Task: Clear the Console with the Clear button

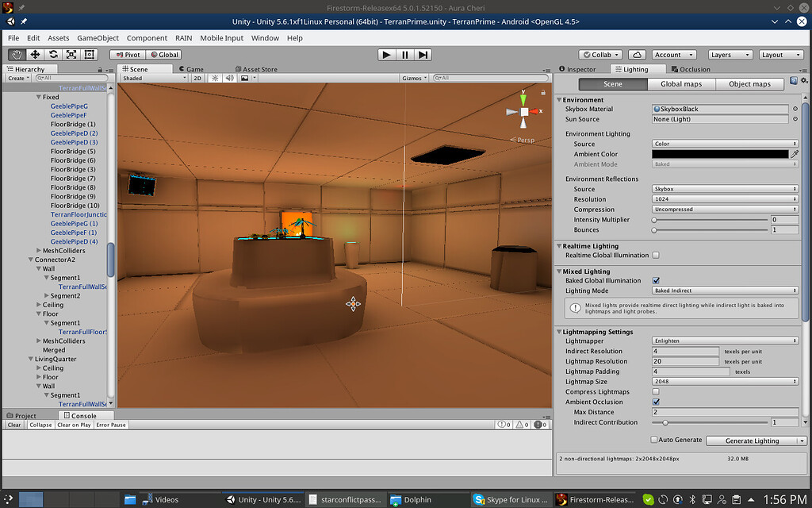Action: [x=13, y=425]
